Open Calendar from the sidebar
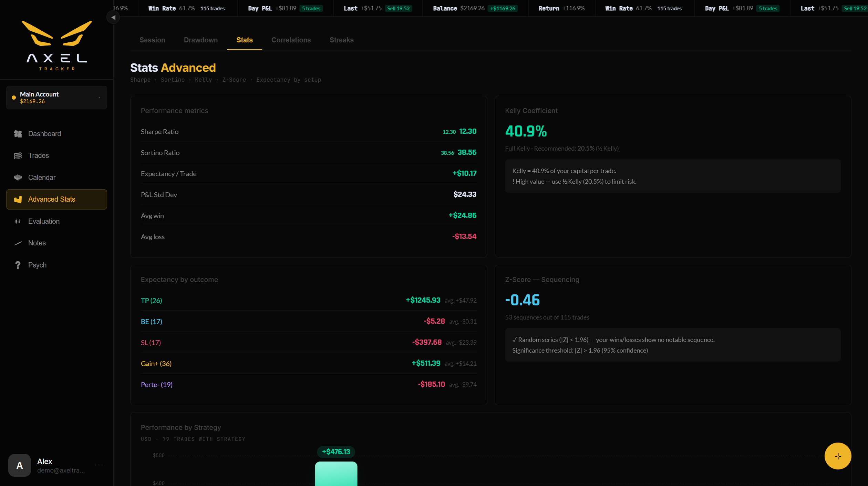This screenshot has height=486, width=868. [x=56, y=178]
